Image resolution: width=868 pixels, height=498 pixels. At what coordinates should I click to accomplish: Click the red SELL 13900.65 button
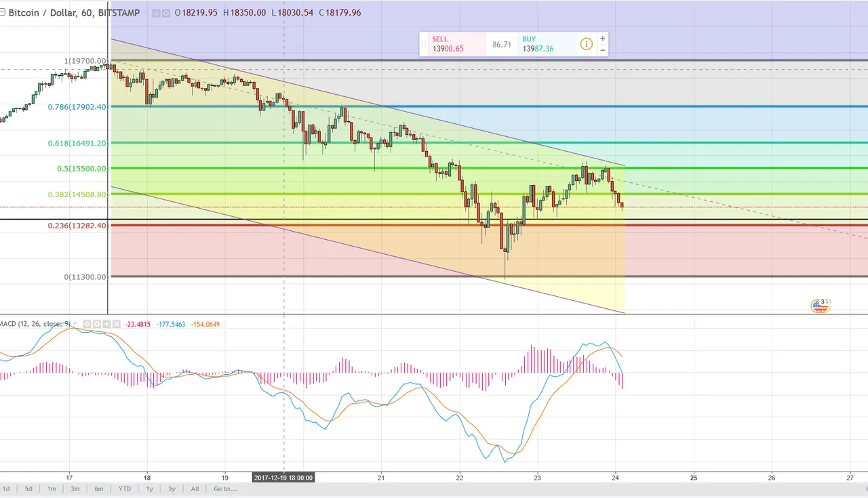click(x=457, y=45)
